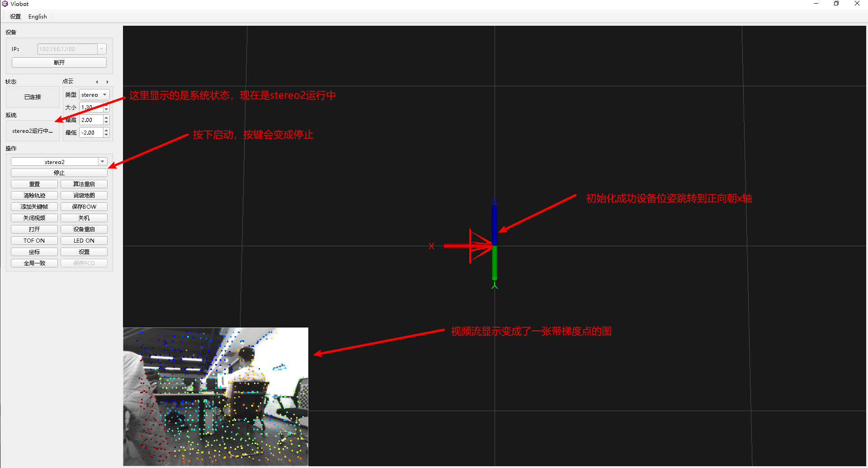Viewport: 868px width, 468px height.
Task: Click the right arrow next to 点云
Action: pos(108,82)
